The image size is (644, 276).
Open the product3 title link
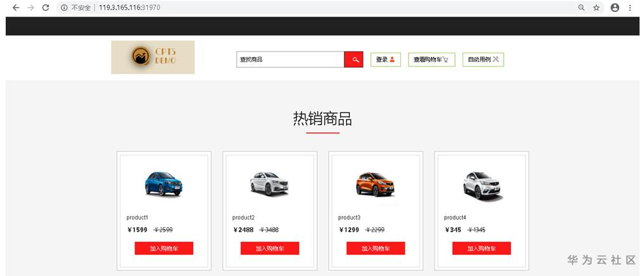349,217
